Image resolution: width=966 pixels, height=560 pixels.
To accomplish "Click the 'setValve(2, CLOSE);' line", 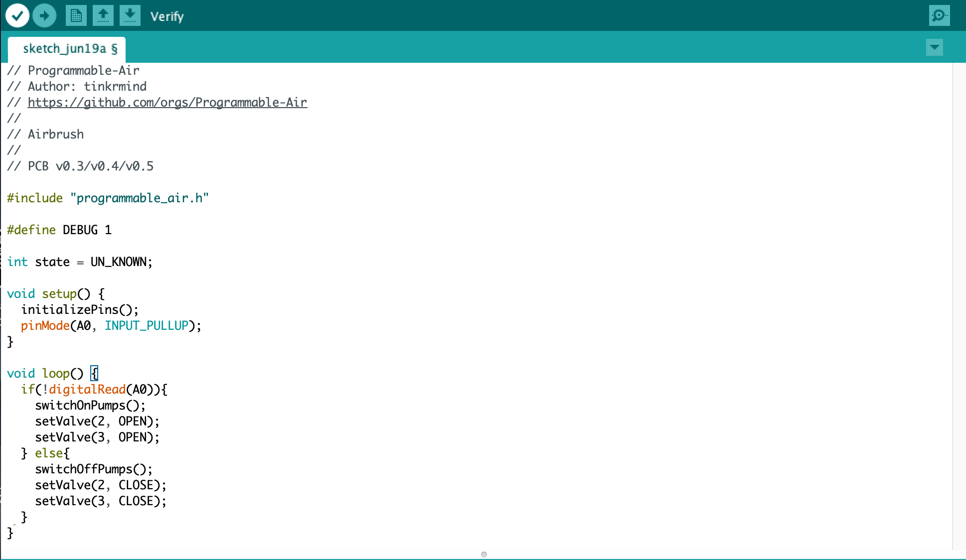I will click(101, 485).
